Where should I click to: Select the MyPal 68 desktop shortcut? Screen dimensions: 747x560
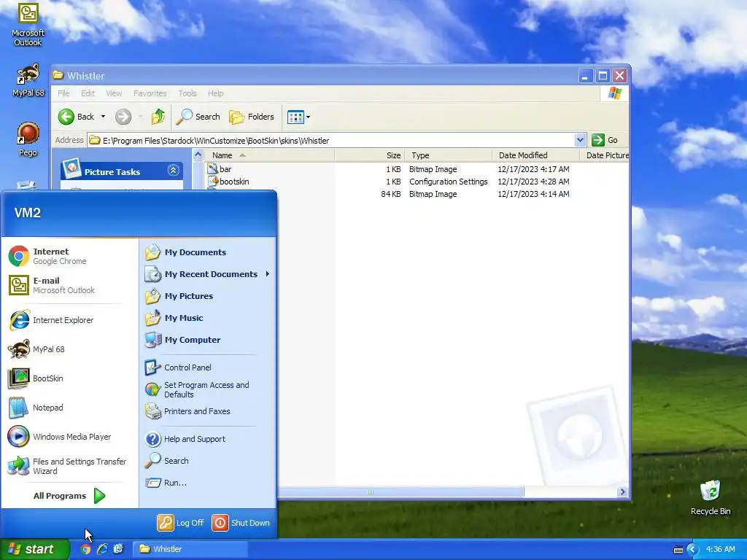click(28, 80)
